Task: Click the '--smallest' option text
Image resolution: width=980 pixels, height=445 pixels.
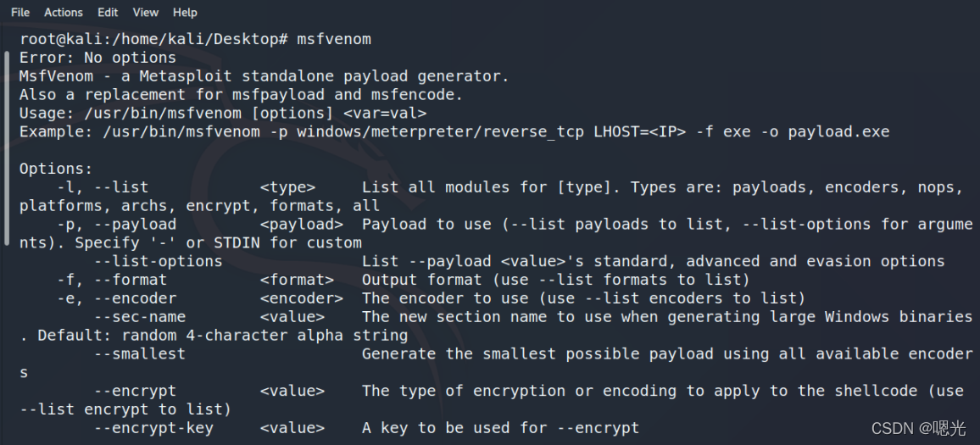Action: point(139,353)
